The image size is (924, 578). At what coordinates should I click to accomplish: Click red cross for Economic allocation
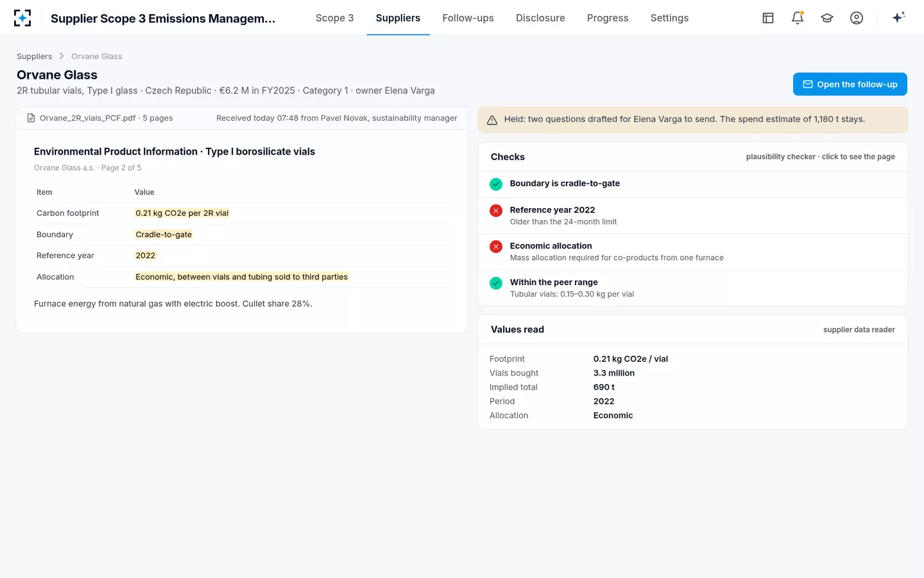(496, 247)
